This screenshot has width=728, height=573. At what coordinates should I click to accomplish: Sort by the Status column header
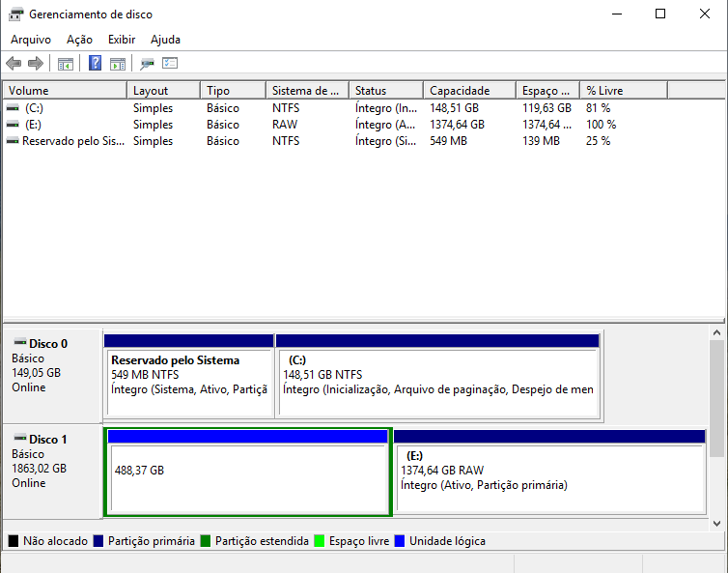(x=386, y=90)
